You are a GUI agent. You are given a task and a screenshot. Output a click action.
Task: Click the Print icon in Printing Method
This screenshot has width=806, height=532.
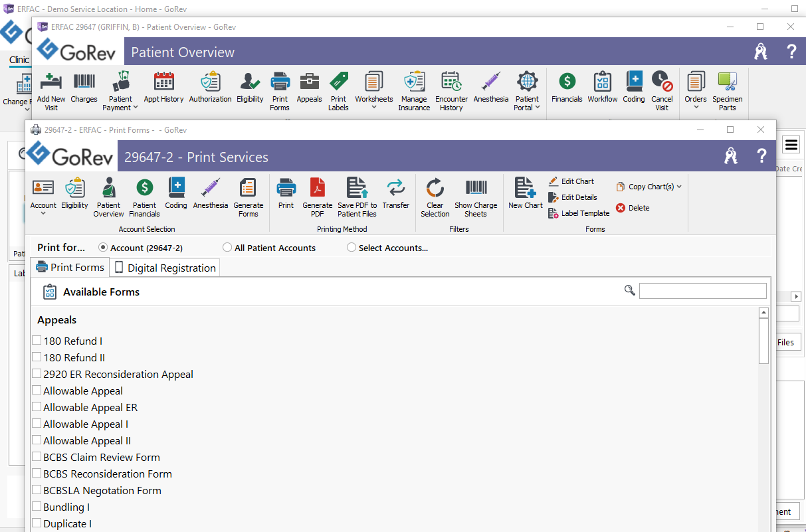[x=286, y=194]
